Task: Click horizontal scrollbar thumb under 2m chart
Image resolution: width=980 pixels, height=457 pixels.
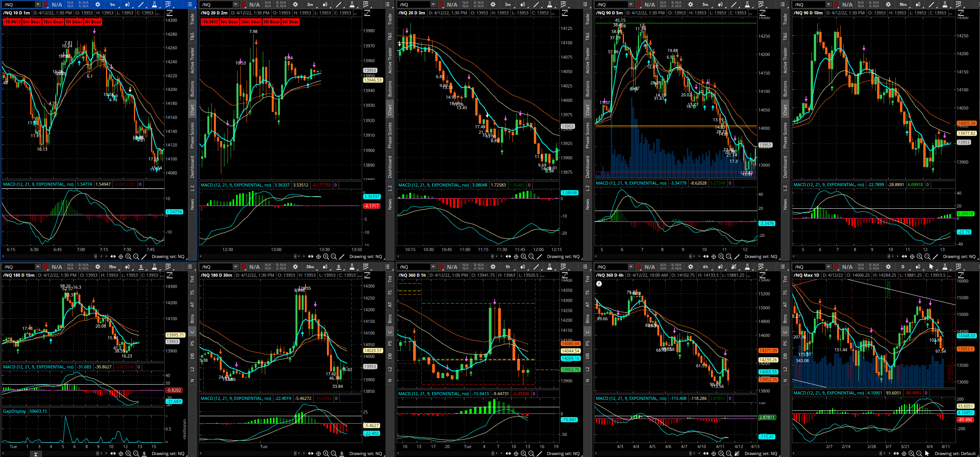Action: click(x=295, y=256)
